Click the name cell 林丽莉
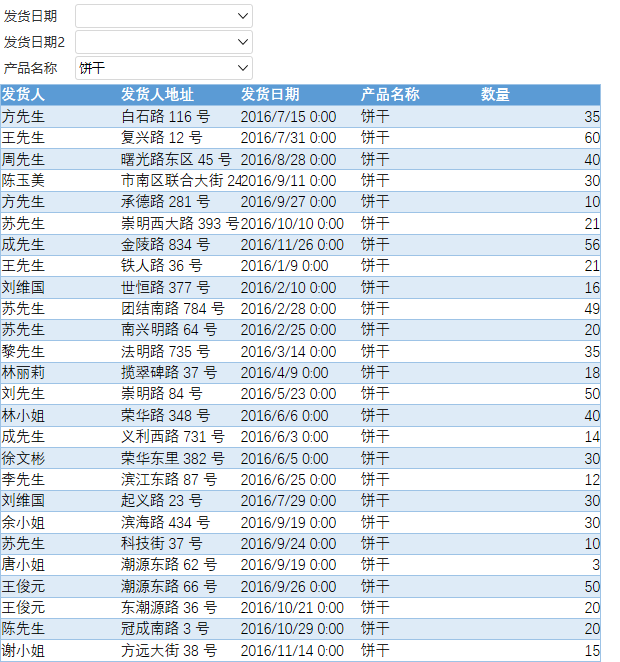The width and height of the screenshot is (620, 662). pos(23,373)
